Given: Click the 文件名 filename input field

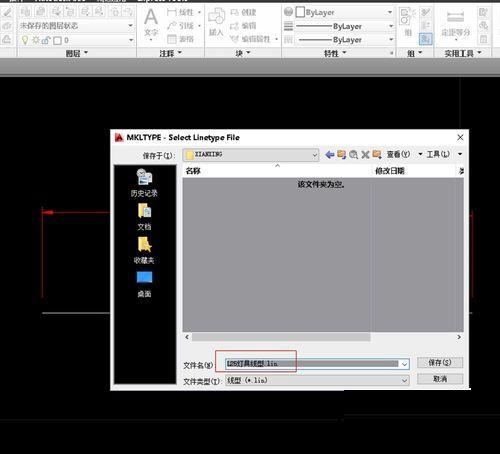Looking at the screenshot, I should coord(317,364).
